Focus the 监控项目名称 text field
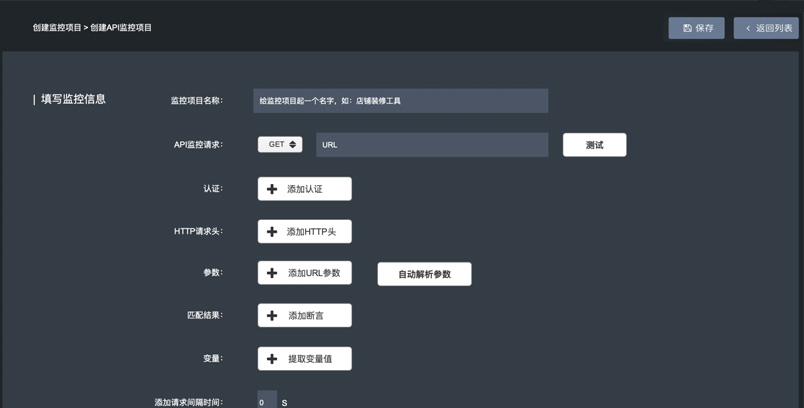804x408 pixels. tap(400, 101)
